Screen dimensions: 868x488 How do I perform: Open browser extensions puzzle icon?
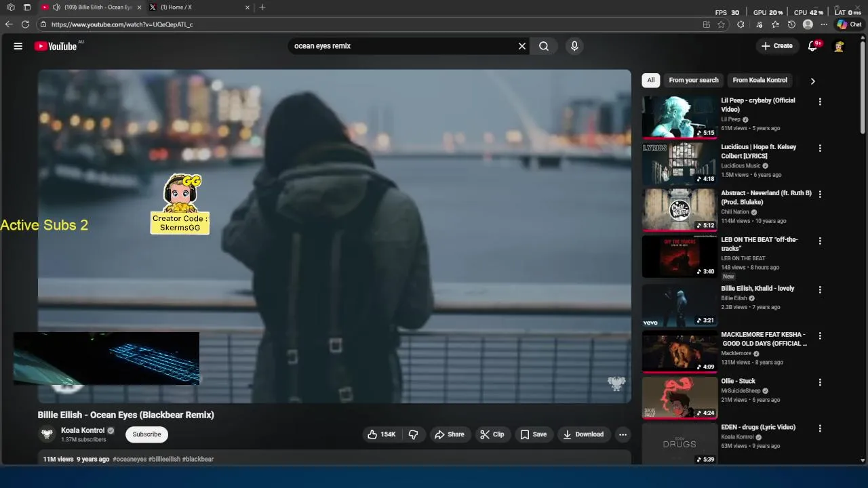click(741, 24)
